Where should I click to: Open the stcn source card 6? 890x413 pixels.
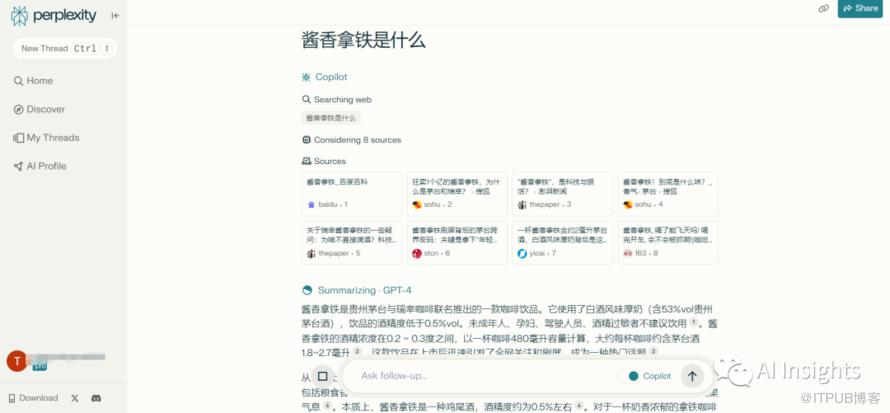pos(457,243)
